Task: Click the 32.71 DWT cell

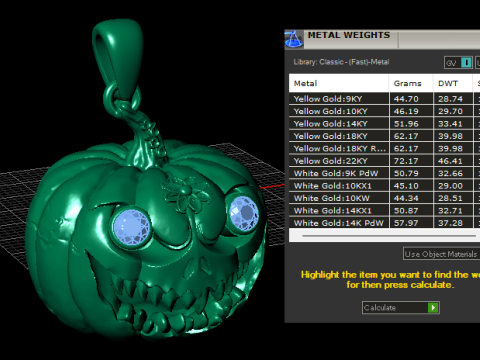Action: point(453,211)
